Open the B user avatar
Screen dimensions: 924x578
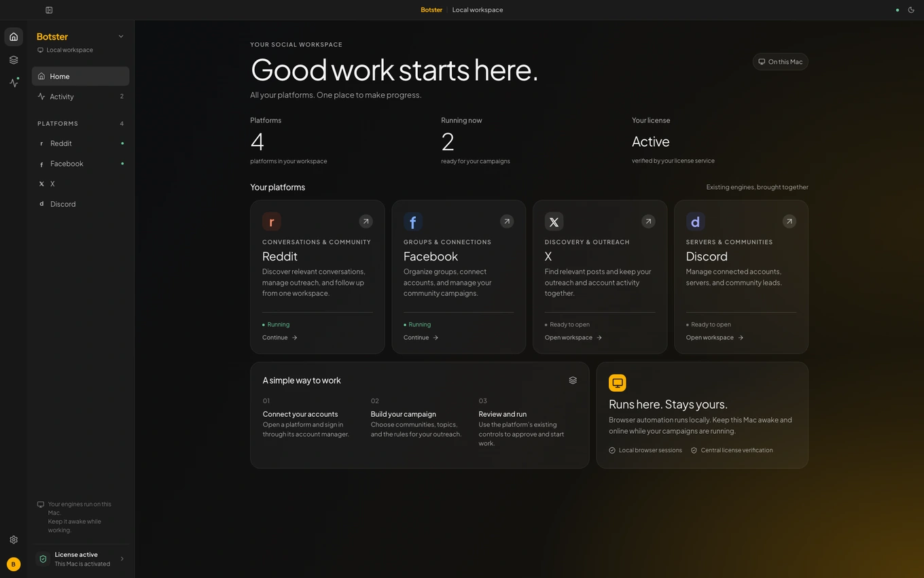14,564
